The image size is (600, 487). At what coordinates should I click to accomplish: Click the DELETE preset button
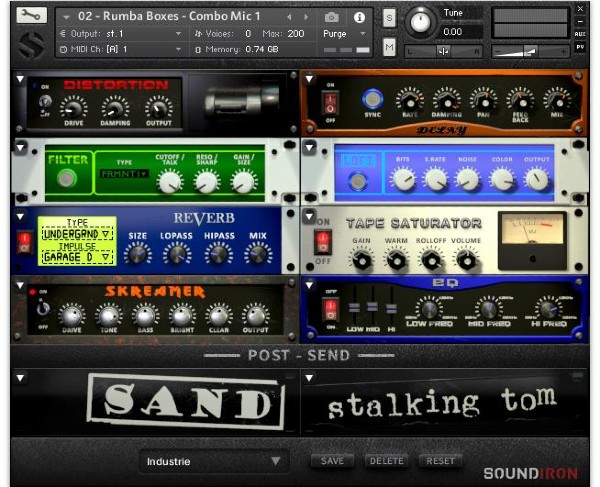tap(386, 461)
